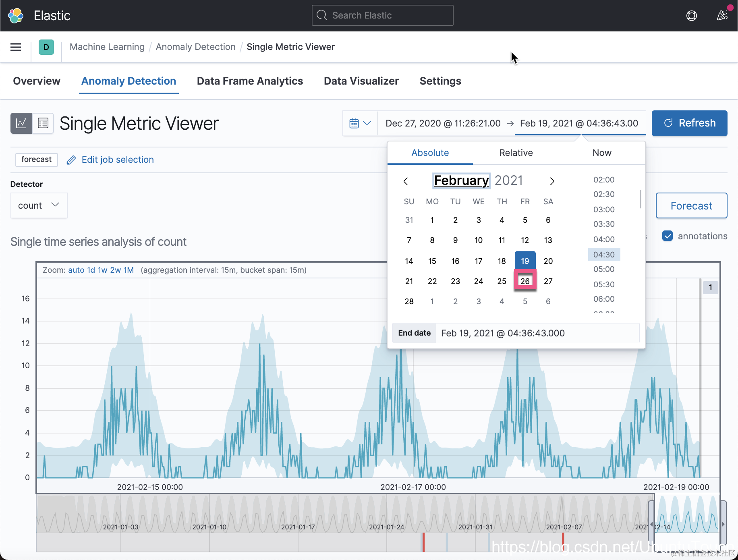Click the Forecast button

tap(691, 206)
